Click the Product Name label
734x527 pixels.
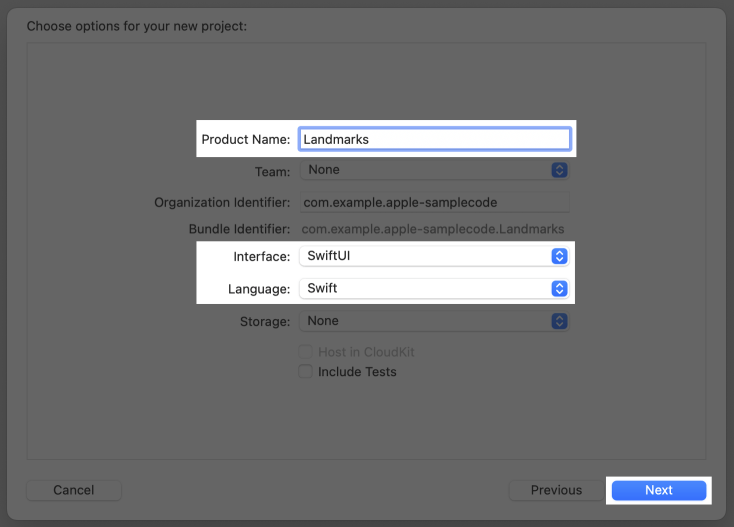(x=246, y=139)
